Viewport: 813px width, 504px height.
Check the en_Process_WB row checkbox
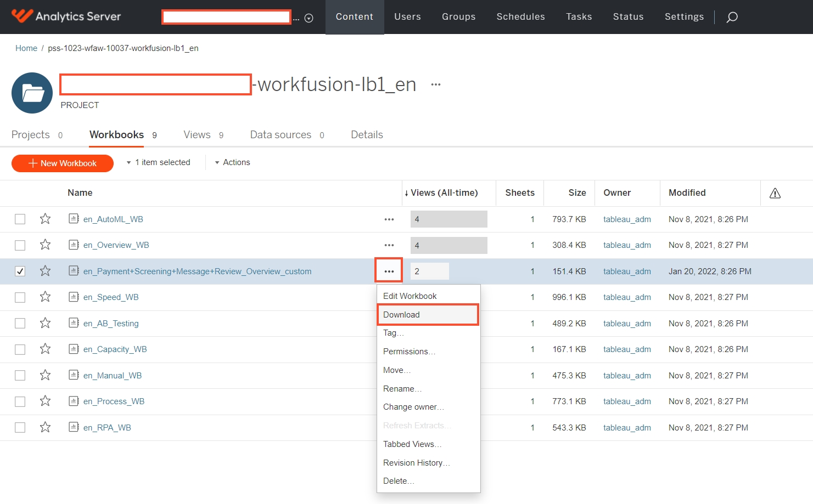pos(20,401)
